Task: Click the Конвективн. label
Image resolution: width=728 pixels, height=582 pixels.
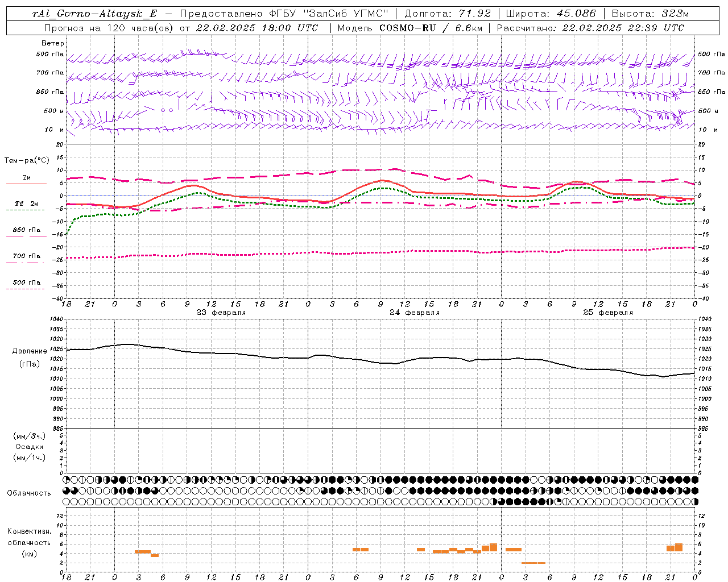Action: tap(30, 531)
